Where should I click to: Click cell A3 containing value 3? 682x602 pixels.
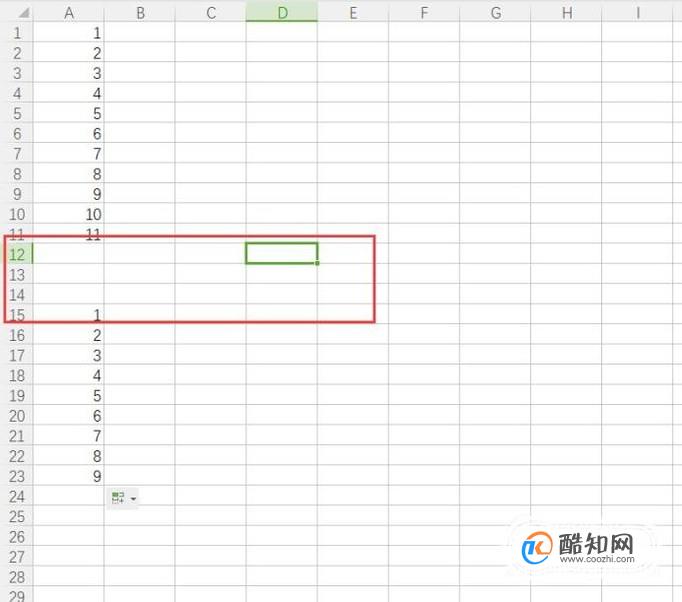69,73
